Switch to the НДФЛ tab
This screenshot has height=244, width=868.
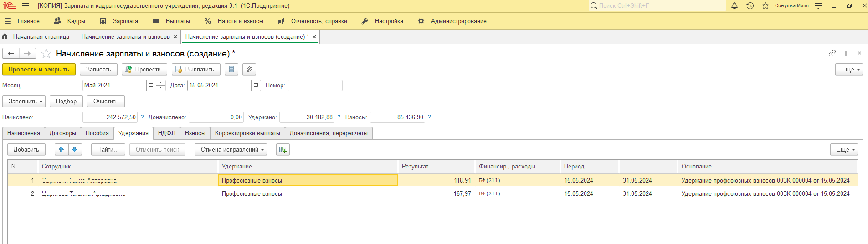[167, 133]
